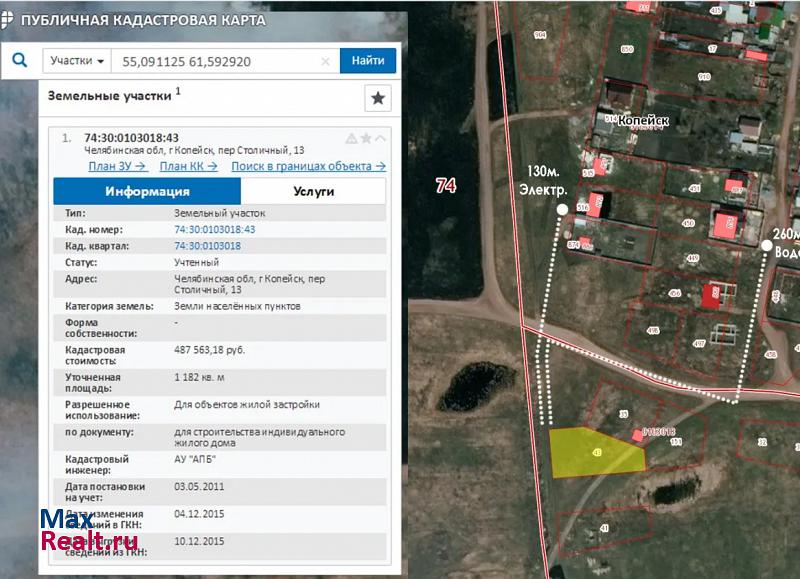800x579 pixels.
Task: Clear the coordinates with the X icon
Action: pyautogui.click(x=325, y=61)
